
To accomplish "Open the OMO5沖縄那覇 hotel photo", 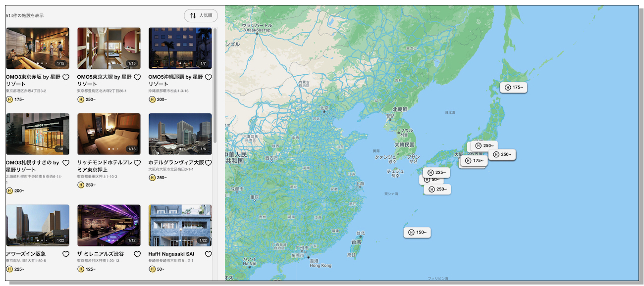I will tap(180, 48).
